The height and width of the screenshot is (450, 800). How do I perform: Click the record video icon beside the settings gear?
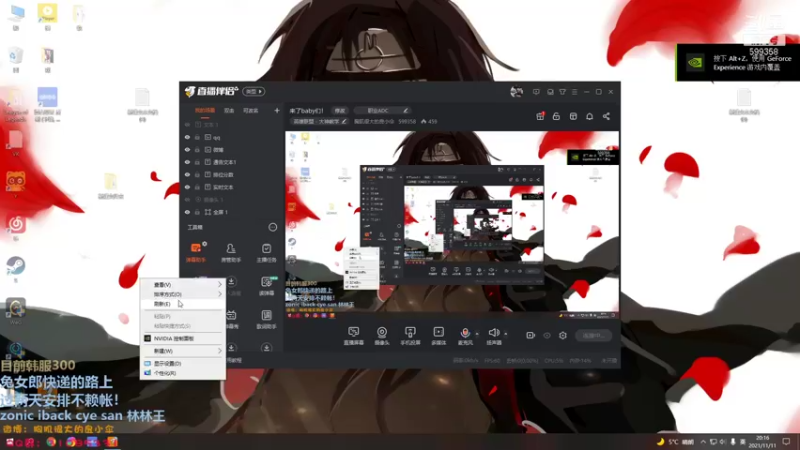coord(531,335)
